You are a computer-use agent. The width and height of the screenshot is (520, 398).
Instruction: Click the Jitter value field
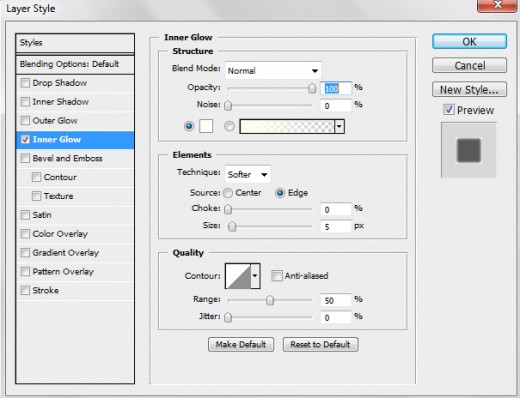tap(336, 317)
